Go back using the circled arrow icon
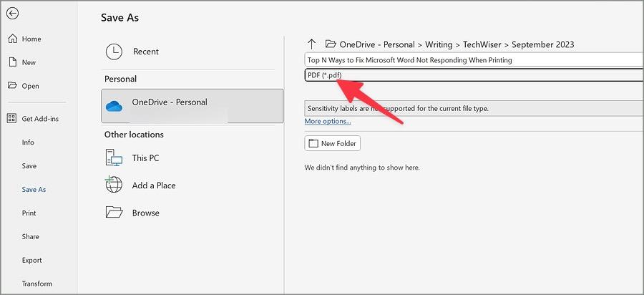 pyautogui.click(x=13, y=14)
